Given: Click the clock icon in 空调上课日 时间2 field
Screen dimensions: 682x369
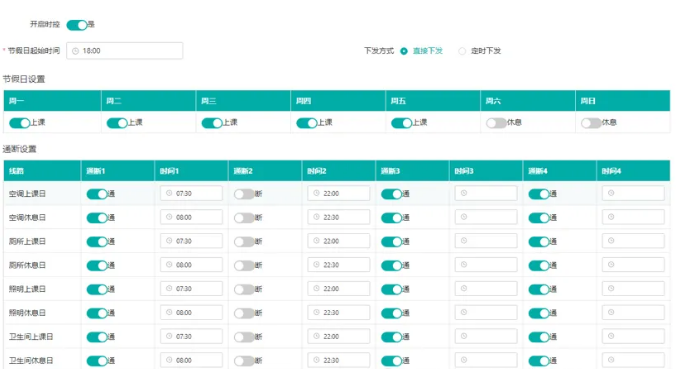Looking at the screenshot, I should (x=316, y=193).
